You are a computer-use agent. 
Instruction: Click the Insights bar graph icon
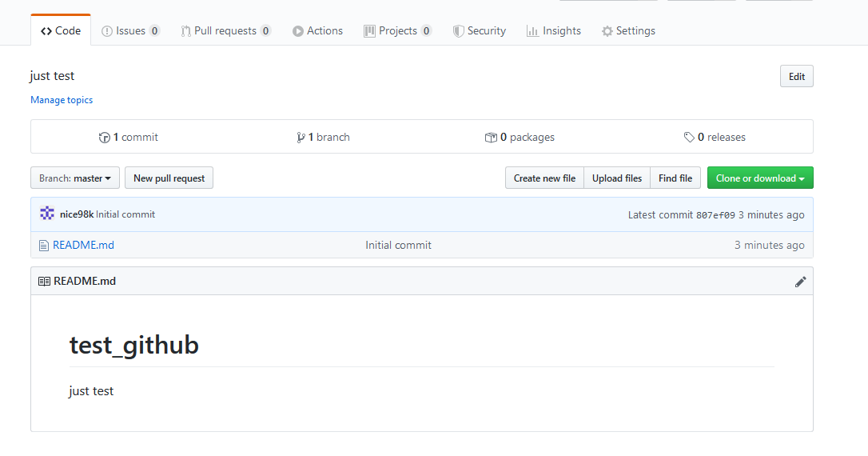point(532,31)
